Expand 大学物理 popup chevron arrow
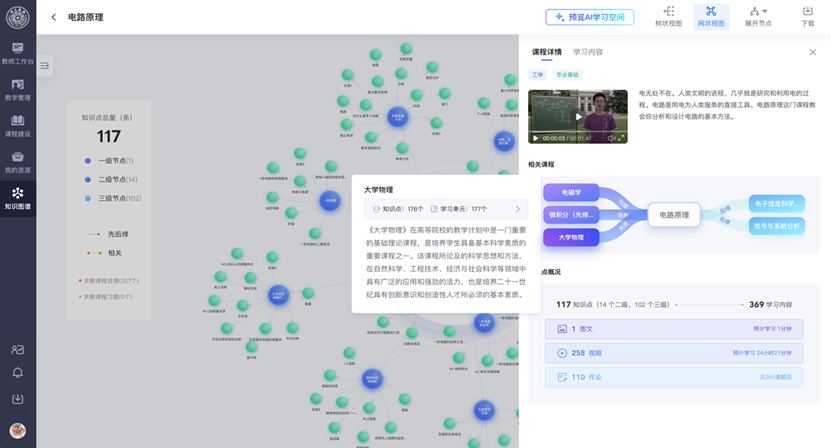The image size is (831, 448). point(517,209)
